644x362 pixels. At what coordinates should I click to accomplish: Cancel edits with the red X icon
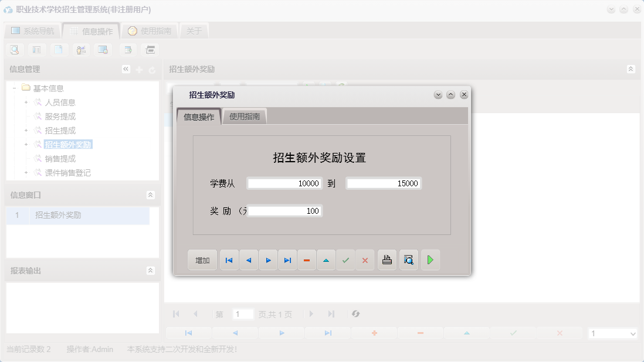click(x=365, y=259)
